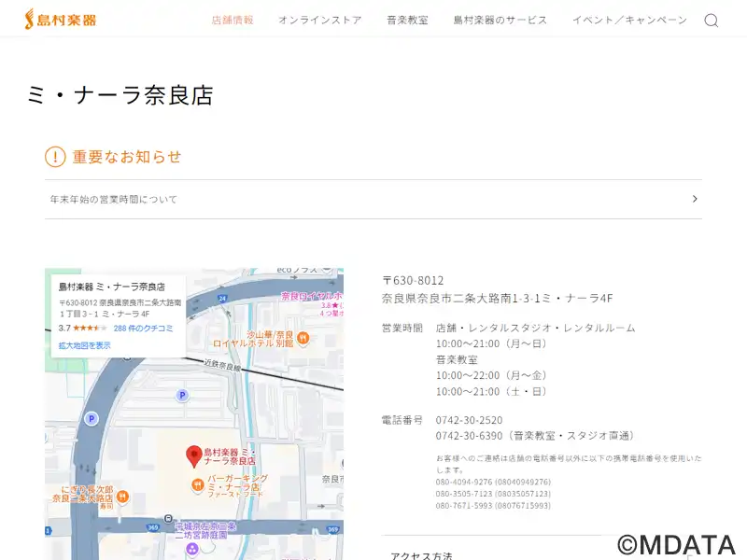Image resolution: width=747 pixels, height=560 pixels.
Task: Click 平城京左京三条二坊宮跡庭園 map label
Action: (205, 530)
